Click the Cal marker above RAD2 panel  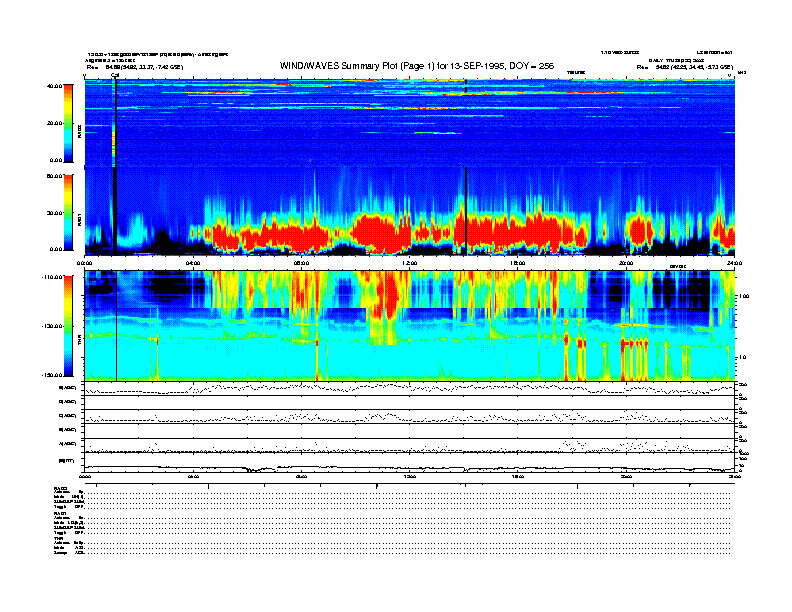coord(115,75)
